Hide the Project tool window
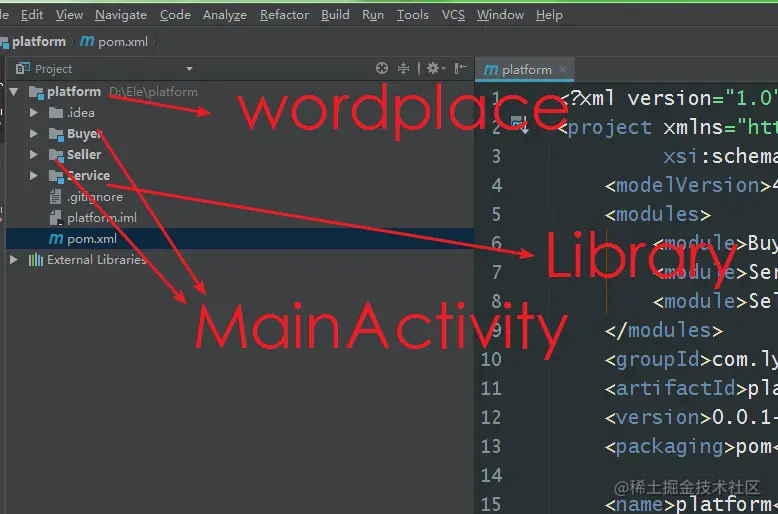 coord(460,68)
